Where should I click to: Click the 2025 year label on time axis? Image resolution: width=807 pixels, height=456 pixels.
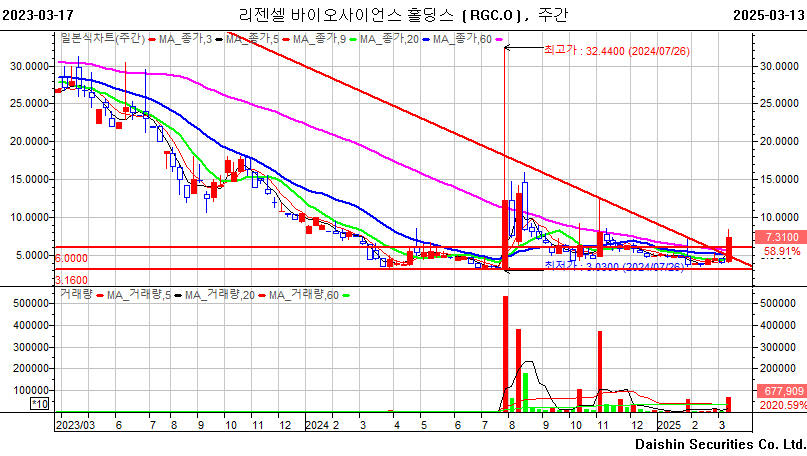click(669, 425)
